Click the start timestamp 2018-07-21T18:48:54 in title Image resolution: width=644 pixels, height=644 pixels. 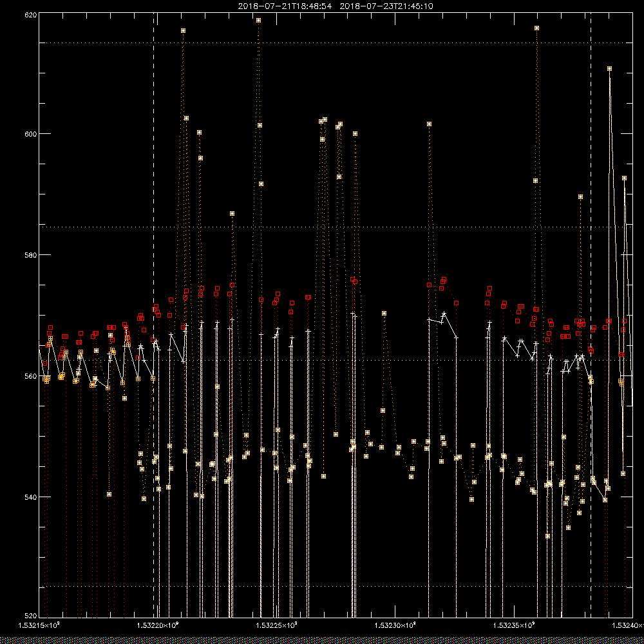click(285, 6)
